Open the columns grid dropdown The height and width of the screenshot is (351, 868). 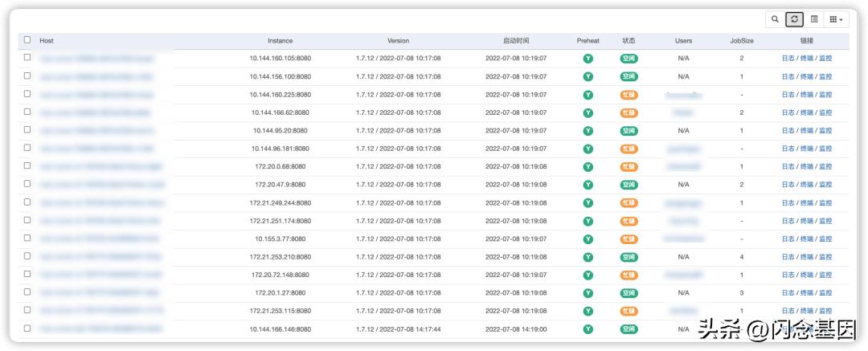(836, 19)
